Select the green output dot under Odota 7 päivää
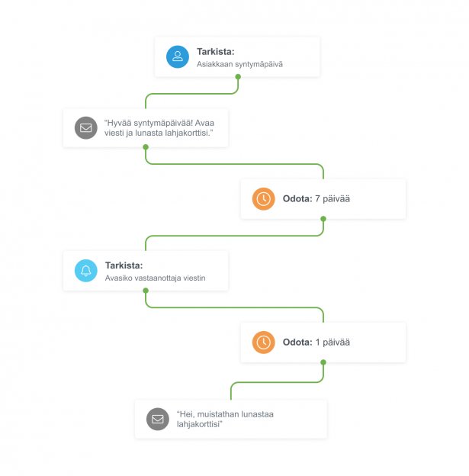469x476 pixels. tap(323, 219)
